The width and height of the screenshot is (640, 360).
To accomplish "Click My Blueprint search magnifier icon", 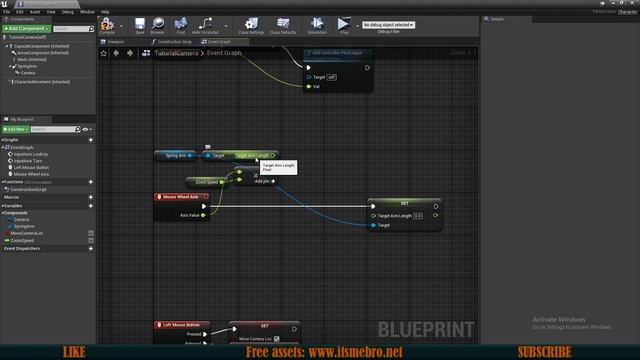I will [78, 129].
